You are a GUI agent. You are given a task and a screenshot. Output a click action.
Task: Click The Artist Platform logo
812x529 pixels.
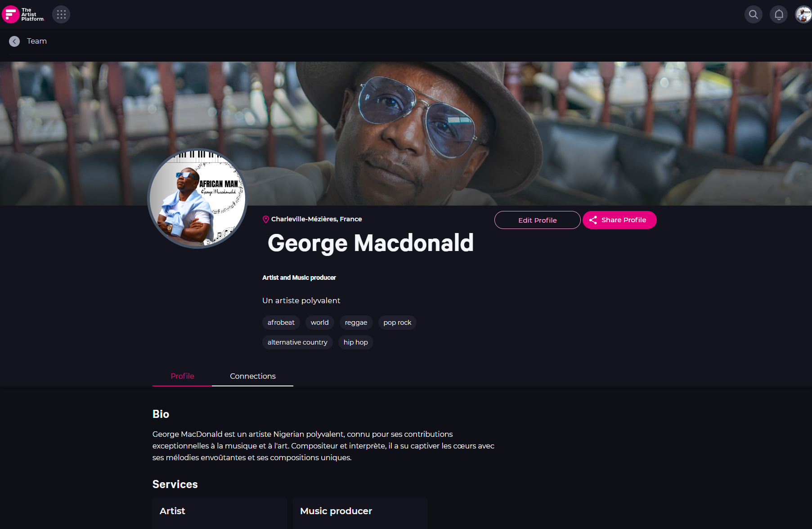tap(23, 14)
